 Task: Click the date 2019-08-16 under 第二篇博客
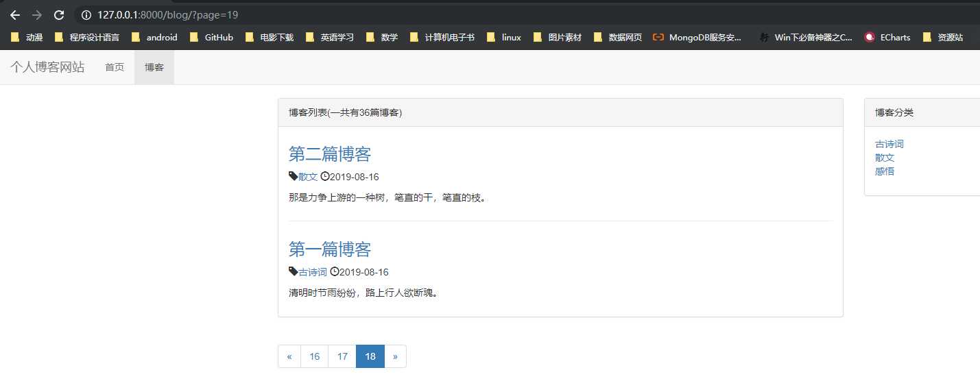[x=355, y=177]
